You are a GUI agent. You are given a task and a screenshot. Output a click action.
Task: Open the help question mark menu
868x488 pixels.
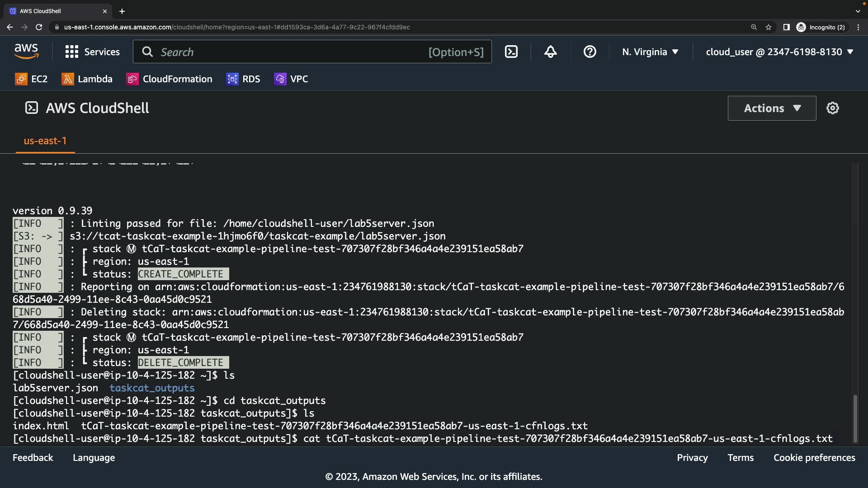coord(590,52)
